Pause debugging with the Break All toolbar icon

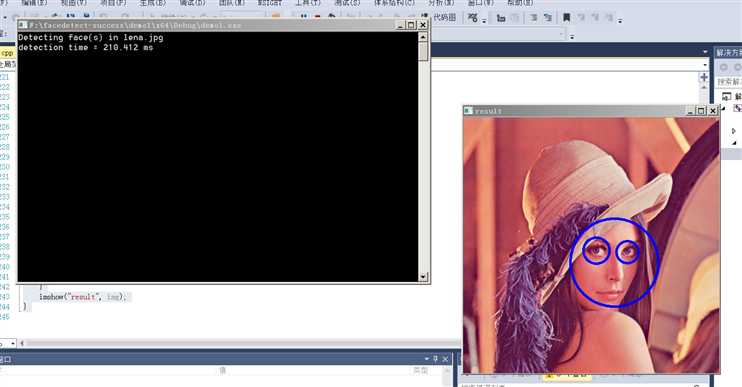(x=304, y=17)
